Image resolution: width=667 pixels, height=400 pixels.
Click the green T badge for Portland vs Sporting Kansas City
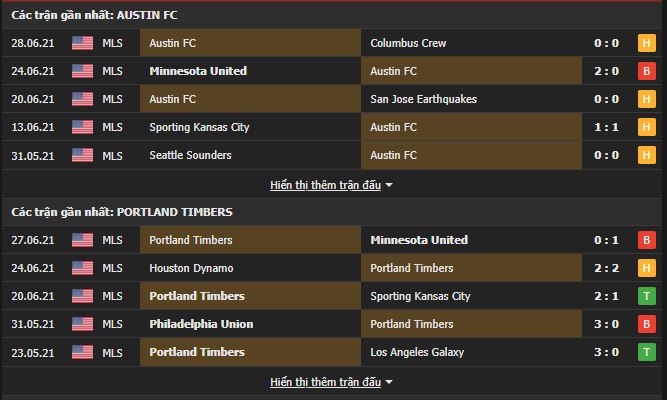pos(645,296)
